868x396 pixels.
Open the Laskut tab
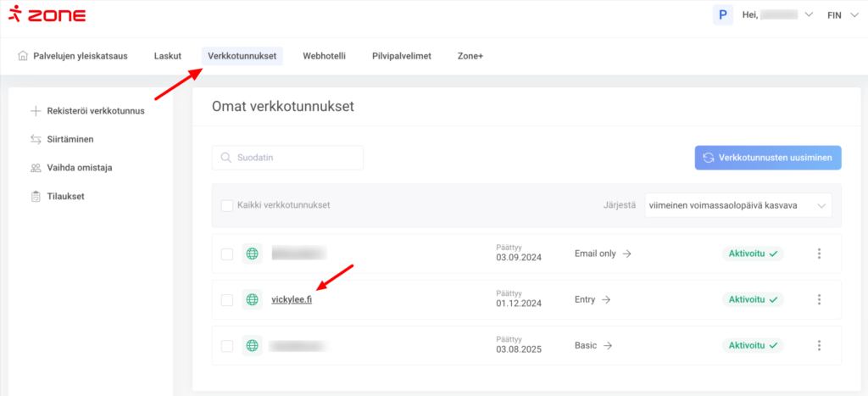(167, 56)
